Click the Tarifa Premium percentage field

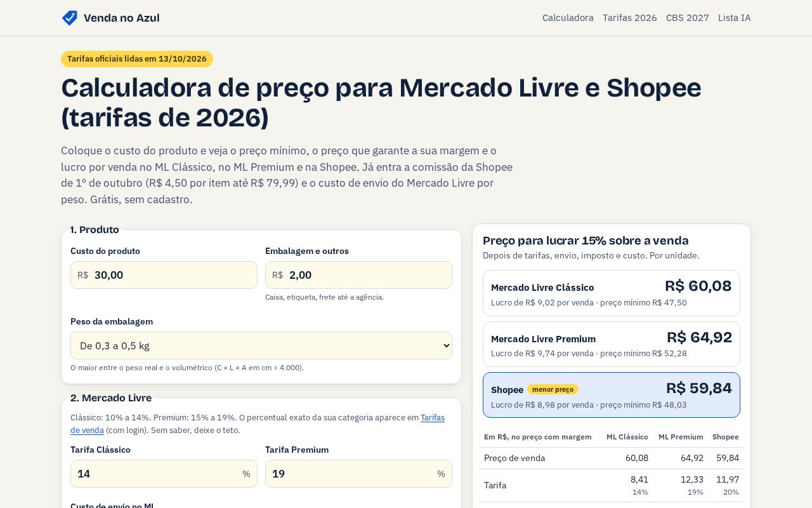coord(358,474)
